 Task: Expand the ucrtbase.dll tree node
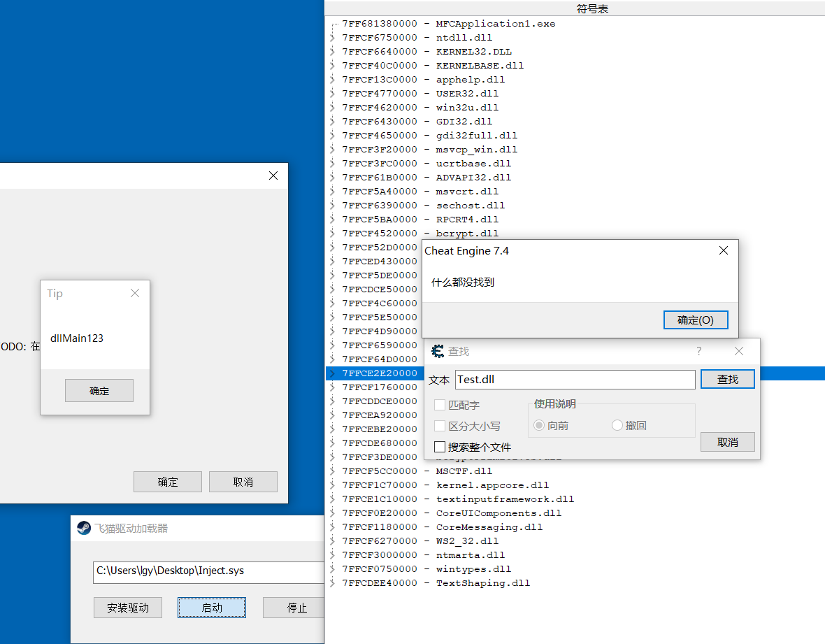332,163
